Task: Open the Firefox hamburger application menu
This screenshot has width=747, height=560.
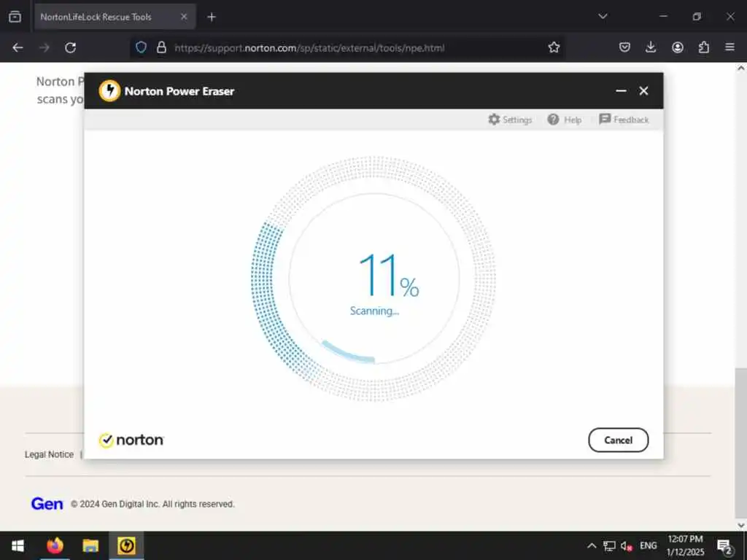Action: [x=729, y=47]
